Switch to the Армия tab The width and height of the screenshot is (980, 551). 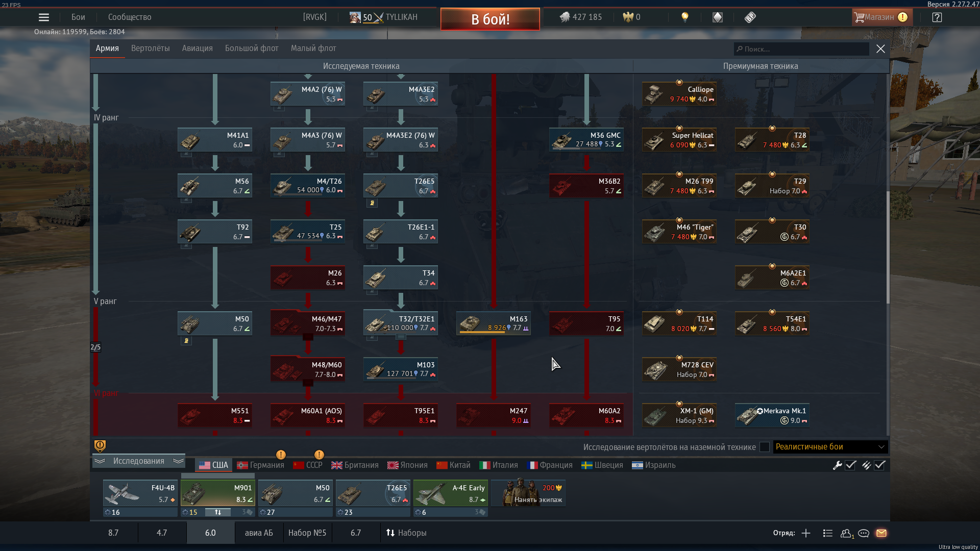pyautogui.click(x=107, y=48)
